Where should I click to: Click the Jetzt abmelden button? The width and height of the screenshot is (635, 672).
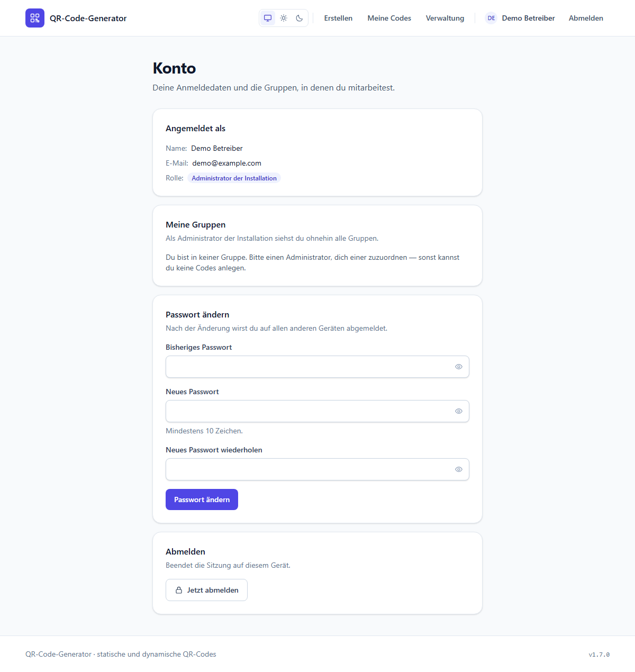tap(206, 590)
